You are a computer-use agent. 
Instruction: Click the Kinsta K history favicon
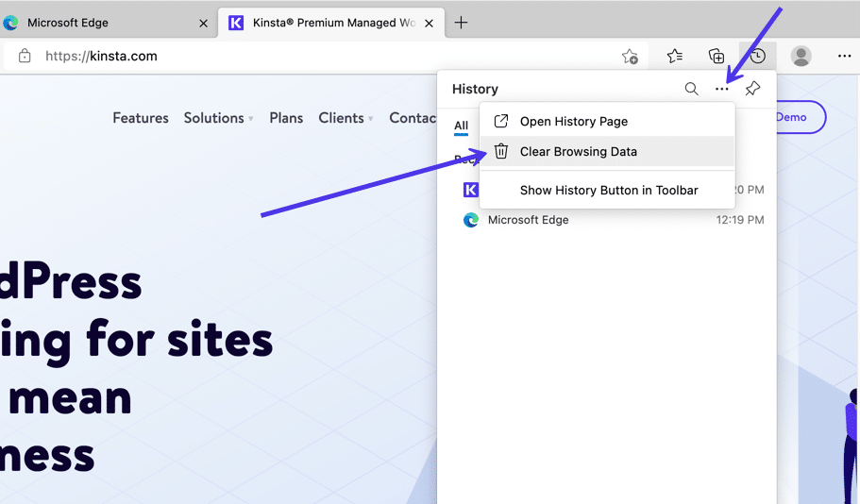(x=470, y=190)
